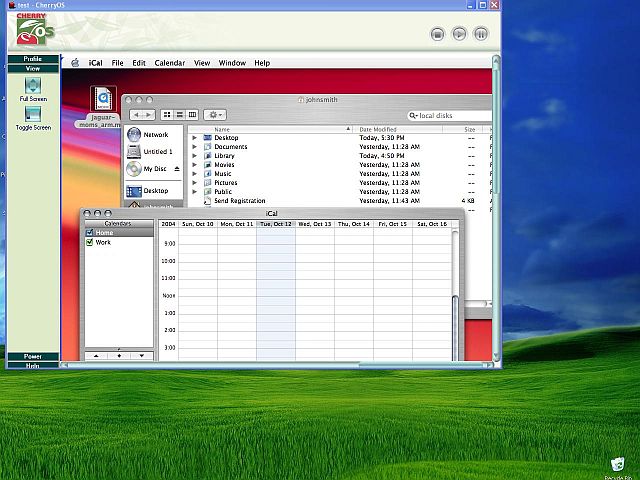Screen dimensions: 640x480
Task: Switch Finder to list view
Action: click(x=180, y=115)
